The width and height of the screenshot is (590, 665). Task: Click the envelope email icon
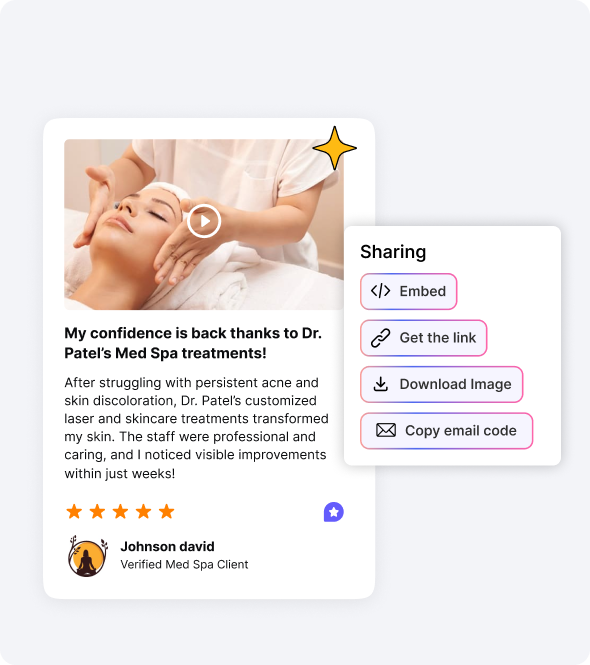[x=386, y=430]
